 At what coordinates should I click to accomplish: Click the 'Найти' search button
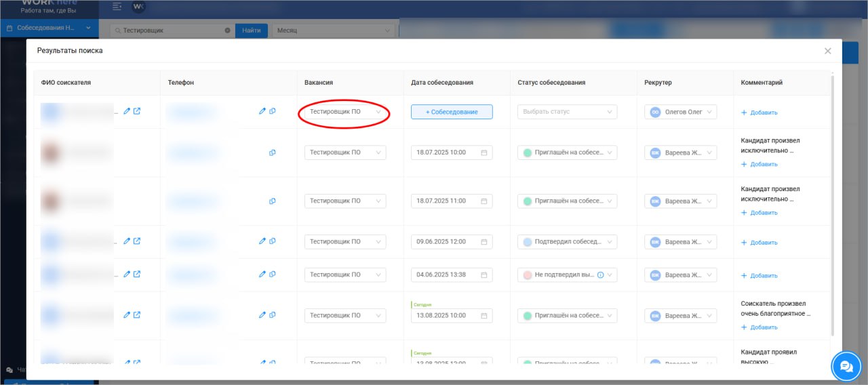pos(251,31)
